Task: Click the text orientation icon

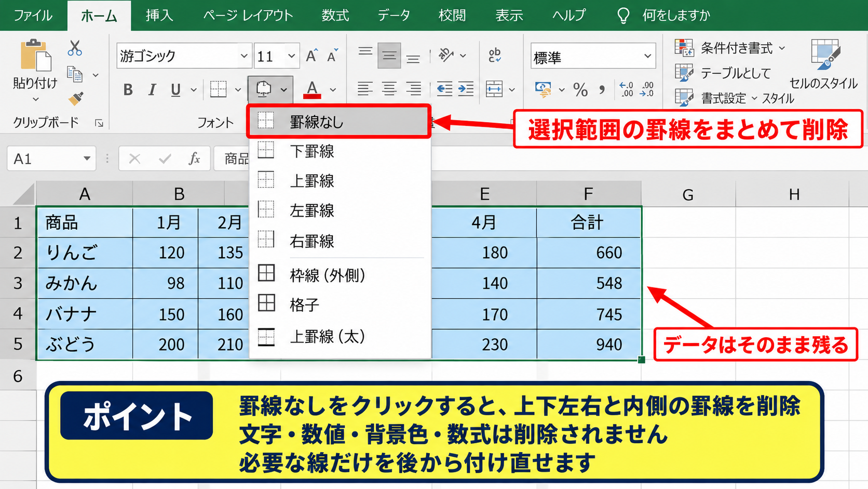Action: coord(446,55)
